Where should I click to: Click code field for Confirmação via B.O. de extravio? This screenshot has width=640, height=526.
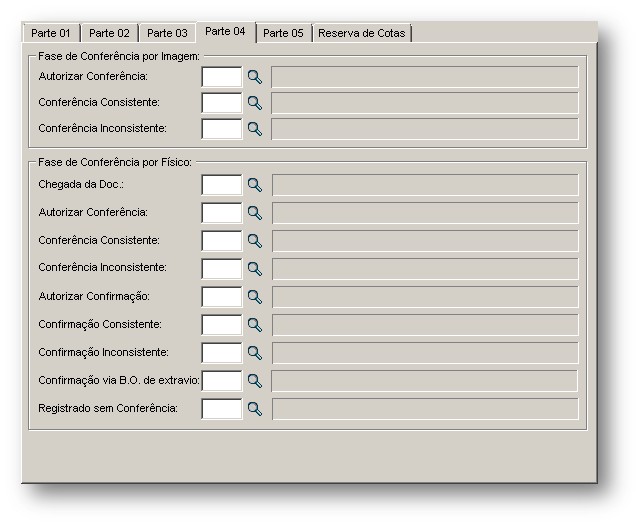click(x=222, y=381)
